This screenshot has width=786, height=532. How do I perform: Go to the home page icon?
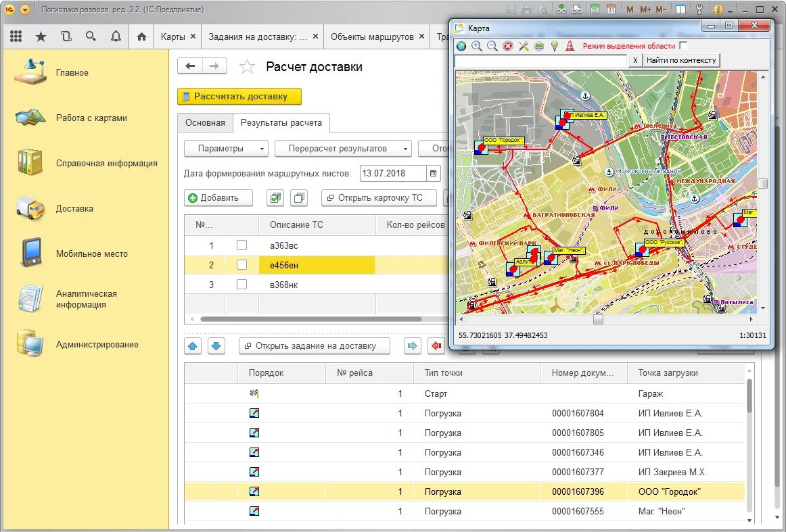tap(141, 37)
